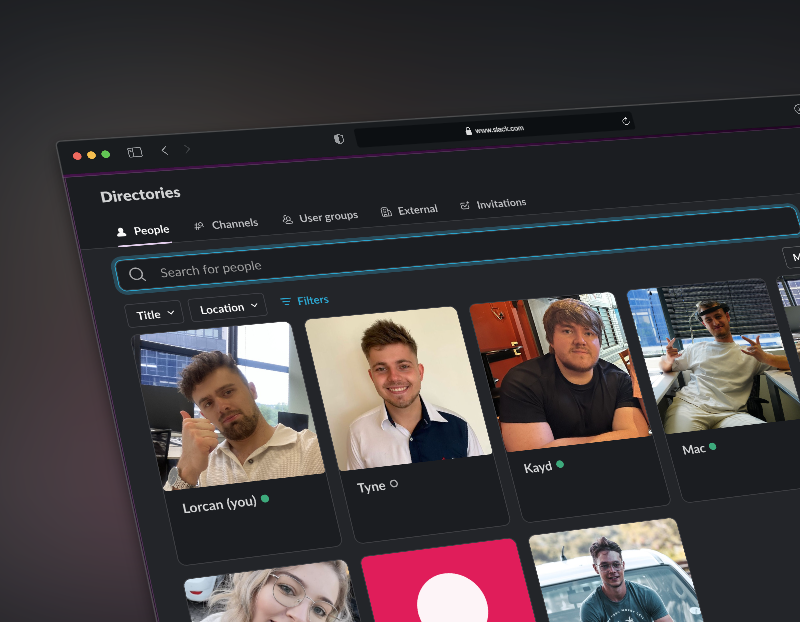Click Tyne's away status circle
Image resolution: width=800 pixels, height=622 pixels.
pyautogui.click(x=394, y=484)
